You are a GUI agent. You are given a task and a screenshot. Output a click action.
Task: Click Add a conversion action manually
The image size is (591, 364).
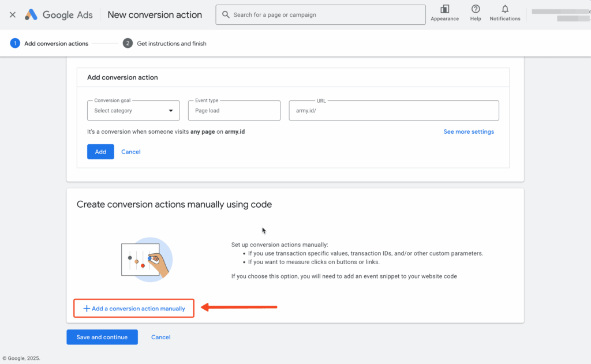[x=133, y=308]
